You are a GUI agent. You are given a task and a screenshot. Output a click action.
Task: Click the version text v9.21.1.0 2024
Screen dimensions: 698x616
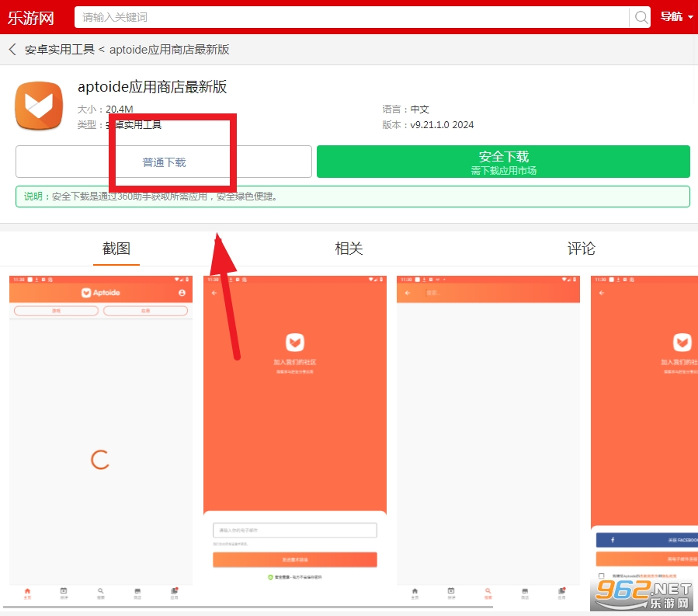click(x=442, y=125)
